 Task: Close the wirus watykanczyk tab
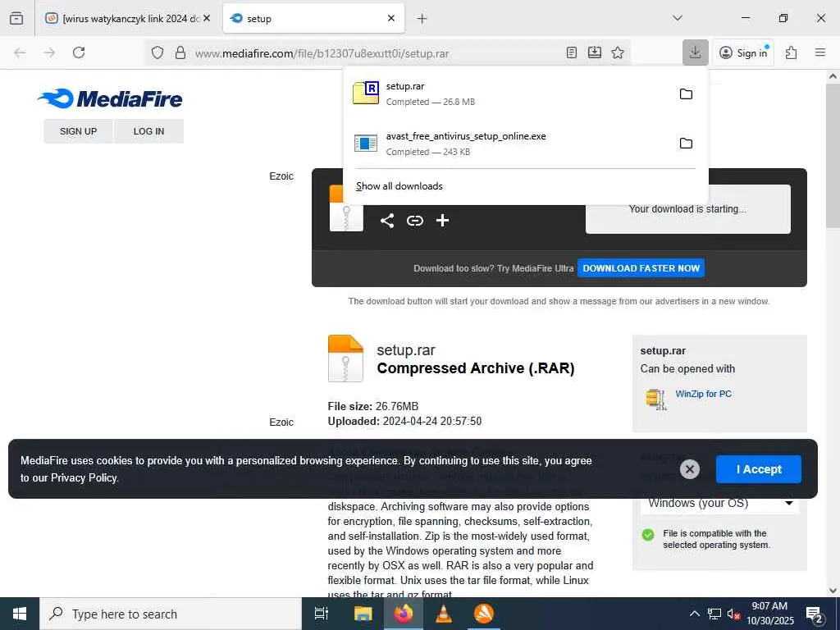(x=207, y=18)
